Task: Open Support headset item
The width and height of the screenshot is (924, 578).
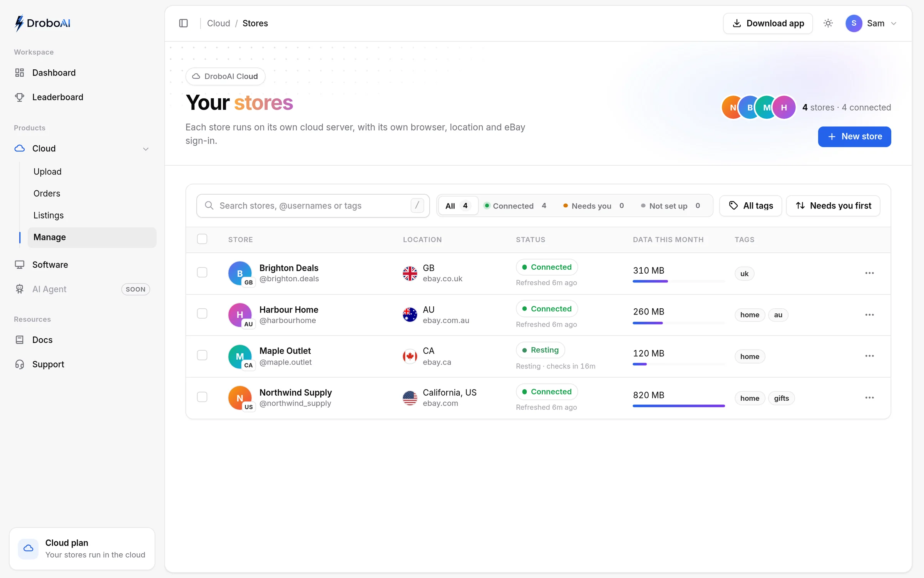Action: tap(82, 364)
